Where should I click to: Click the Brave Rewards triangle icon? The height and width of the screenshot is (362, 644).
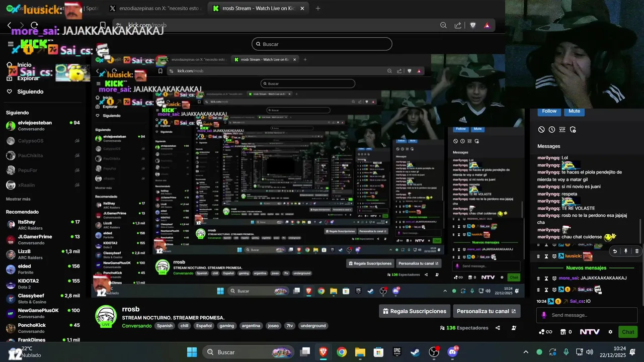point(487,25)
